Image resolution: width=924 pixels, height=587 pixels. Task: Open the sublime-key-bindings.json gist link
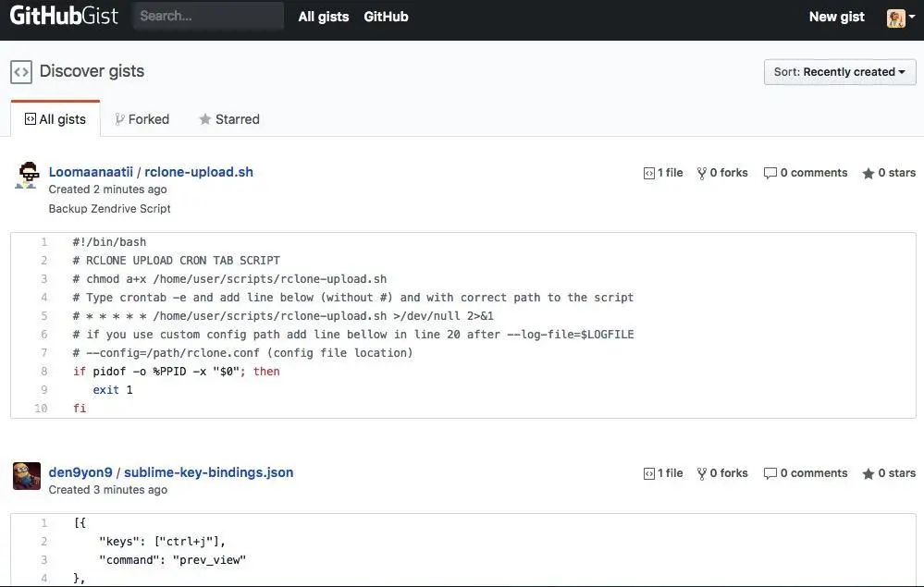pyautogui.click(x=208, y=472)
